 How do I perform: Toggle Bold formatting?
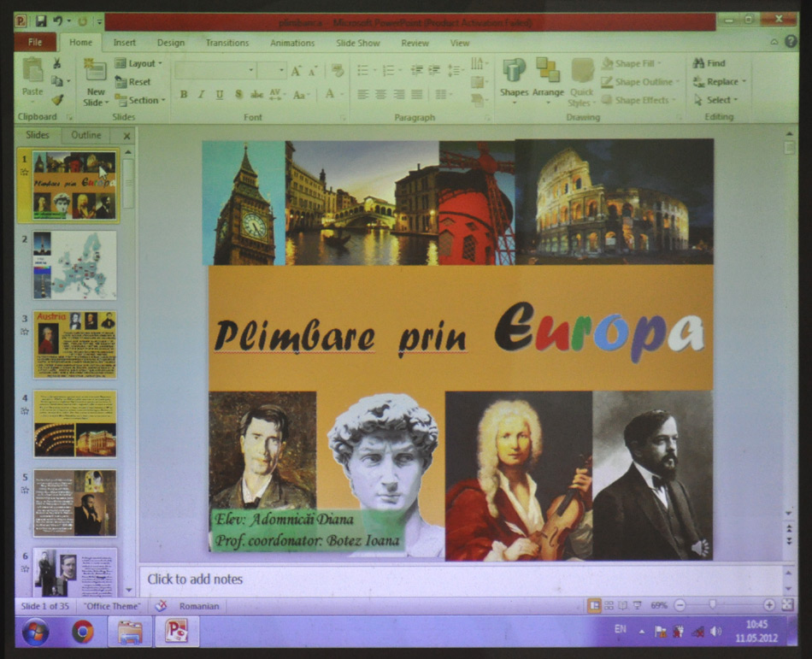click(183, 94)
